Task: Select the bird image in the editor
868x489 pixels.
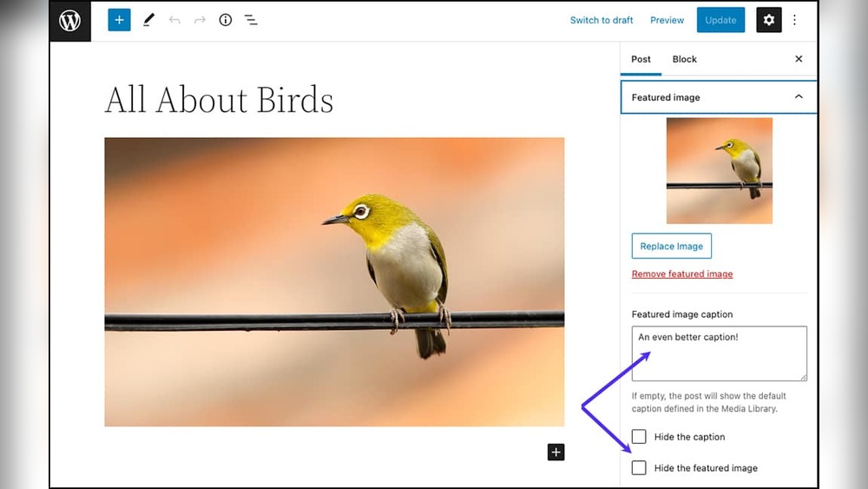Action: [x=334, y=282]
